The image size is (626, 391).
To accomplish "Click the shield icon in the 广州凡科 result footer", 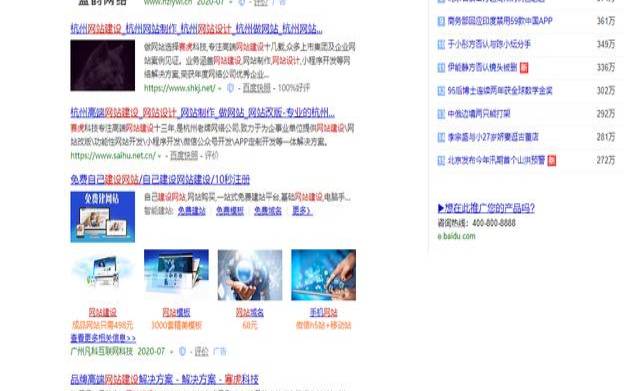I will 182,351.
